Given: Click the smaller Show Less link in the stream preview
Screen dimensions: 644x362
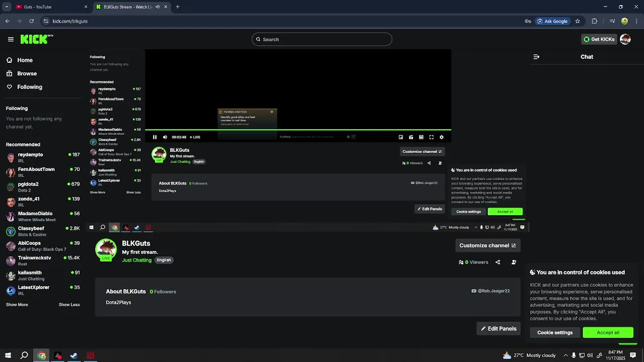Looking at the screenshot, I should [x=133, y=193].
